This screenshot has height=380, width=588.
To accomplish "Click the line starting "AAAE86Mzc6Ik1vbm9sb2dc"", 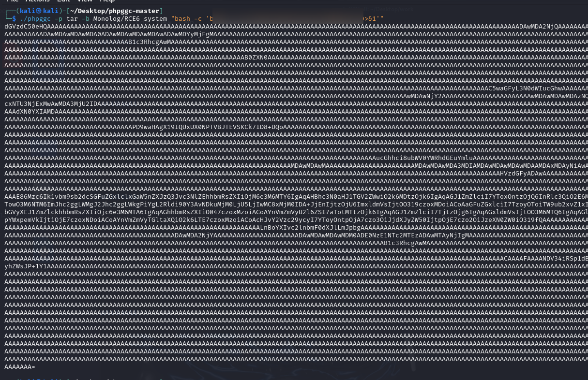I will coord(296,196).
